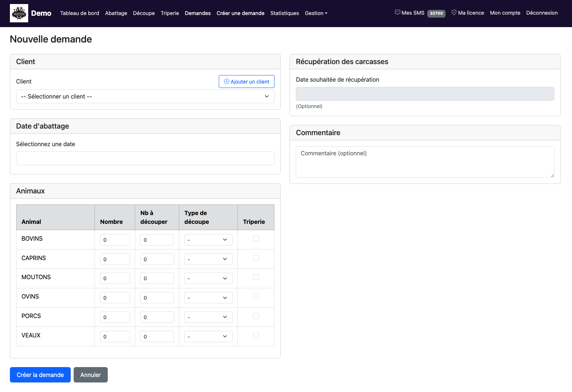This screenshot has width=572, height=392.
Task: Expand the Gestion dropdown menu
Action: click(316, 13)
